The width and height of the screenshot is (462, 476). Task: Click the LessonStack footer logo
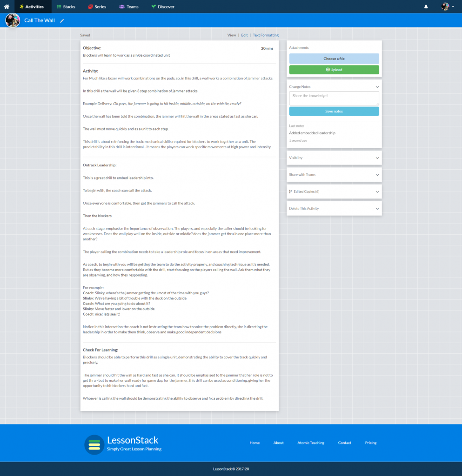pyautogui.click(x=94, y=444)
